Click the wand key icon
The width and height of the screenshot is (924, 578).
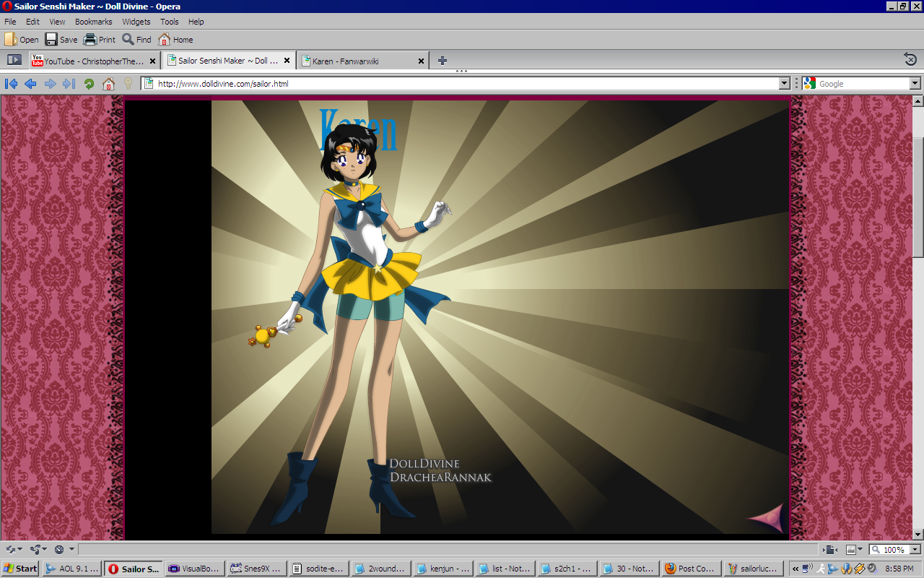pyautogui.click(x=128, y=84)
